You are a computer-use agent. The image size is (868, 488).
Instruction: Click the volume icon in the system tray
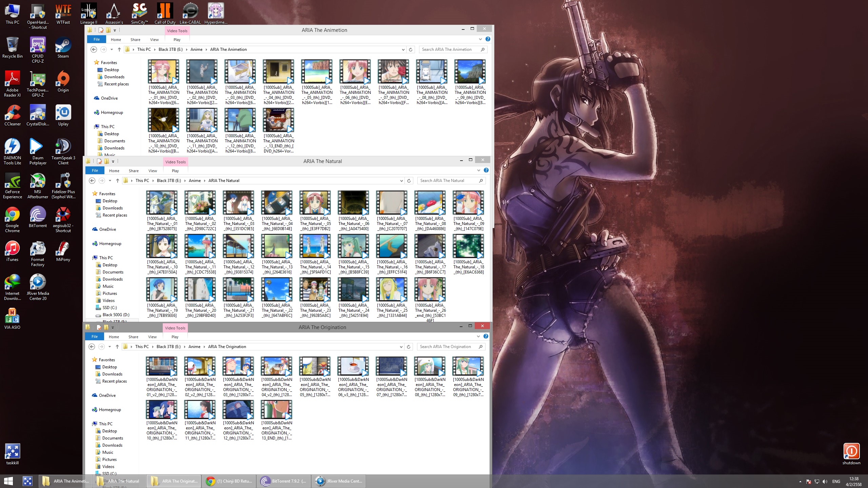pyautogui.click(x=825, y=481)
